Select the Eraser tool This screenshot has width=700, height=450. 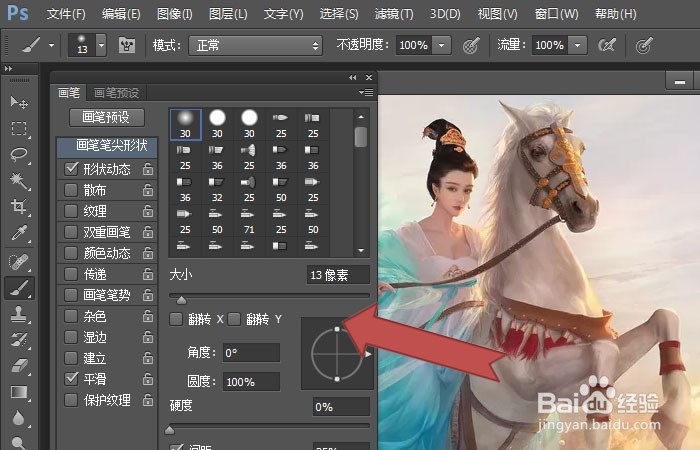click(19, 366)
